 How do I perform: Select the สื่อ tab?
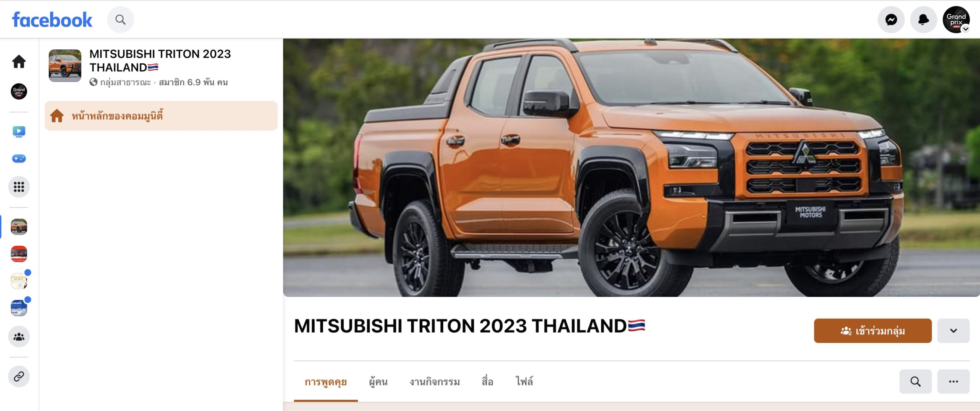coord(487,382)
